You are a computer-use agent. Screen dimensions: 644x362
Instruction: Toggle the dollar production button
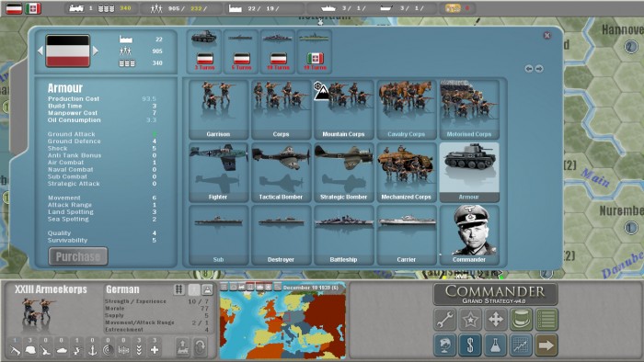470,345
